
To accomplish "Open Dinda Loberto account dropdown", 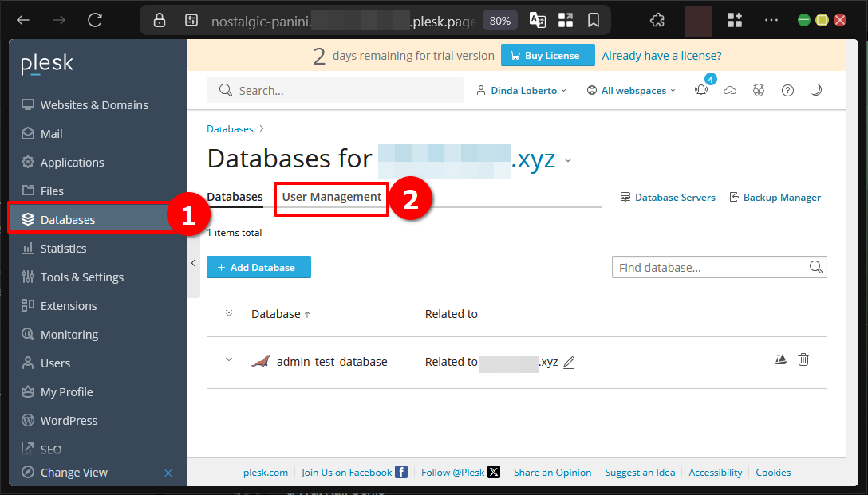I will tap(521, 91).
